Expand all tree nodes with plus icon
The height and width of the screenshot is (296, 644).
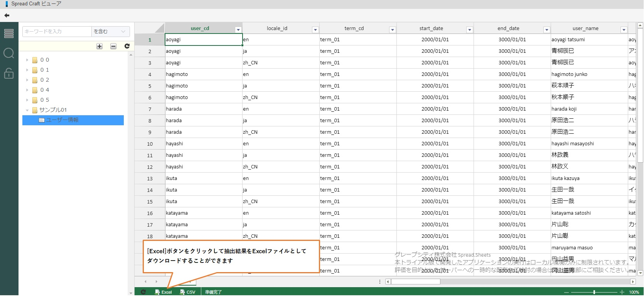(x=99, y=46)
